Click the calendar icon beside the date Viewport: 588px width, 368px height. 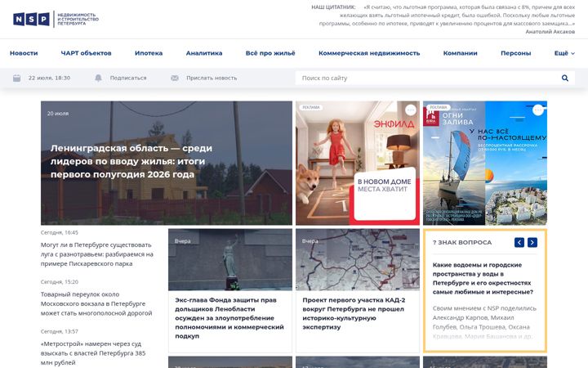click(x=17, y=79)
